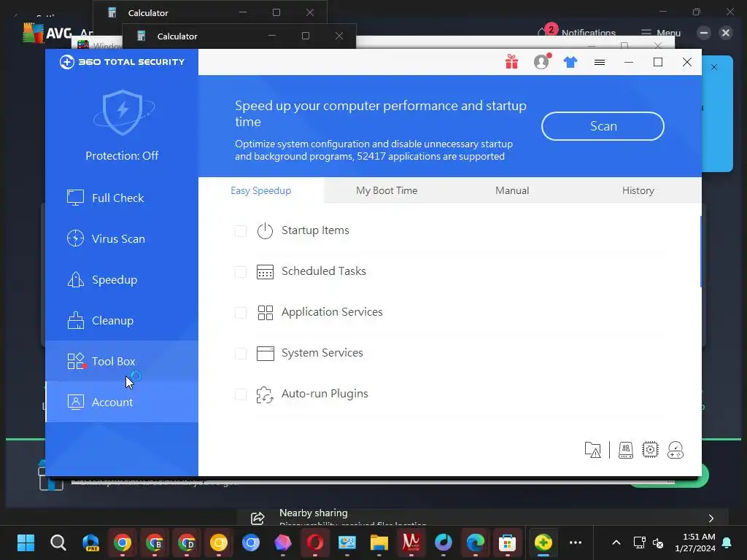The height and width of the screenshot is (560, 747).
Task: Open Account in the sidebar
Action: (122, 402)
